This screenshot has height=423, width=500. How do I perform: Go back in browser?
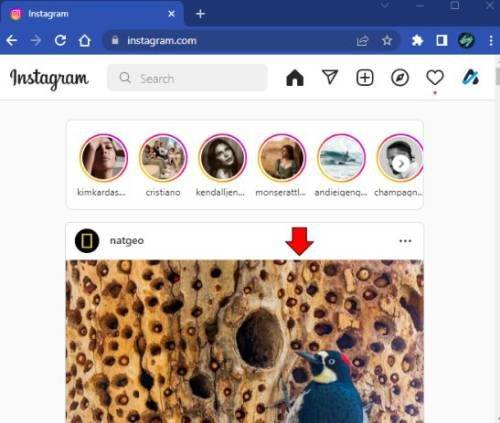(x=12, y=41)
